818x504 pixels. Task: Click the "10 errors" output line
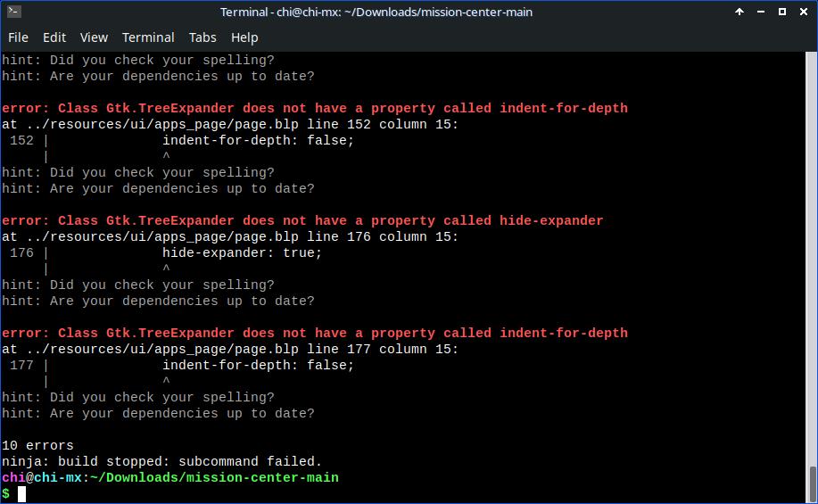click(x=37, y=446)
